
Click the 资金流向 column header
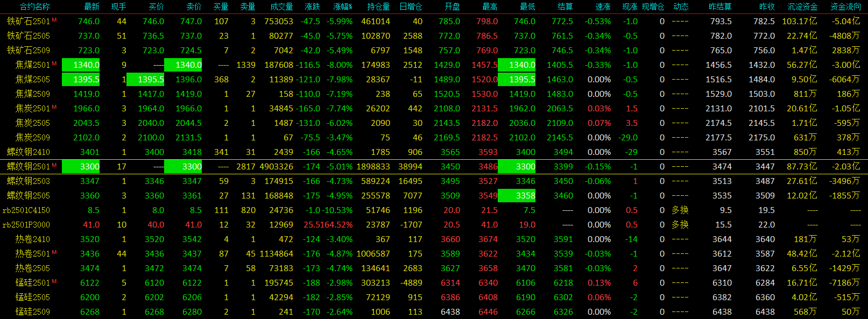[x=845, y=6]
